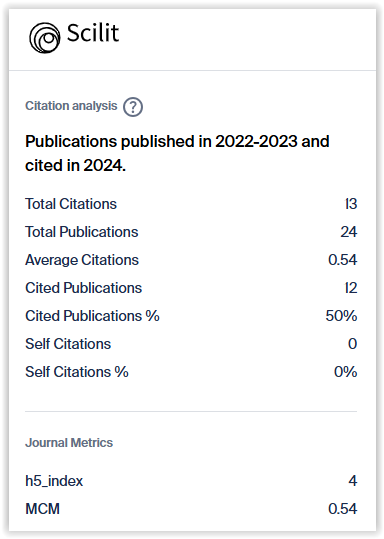Click the Cited Publications % value 50%
This screenshot has width=384, height=539.
click(341, 316)
